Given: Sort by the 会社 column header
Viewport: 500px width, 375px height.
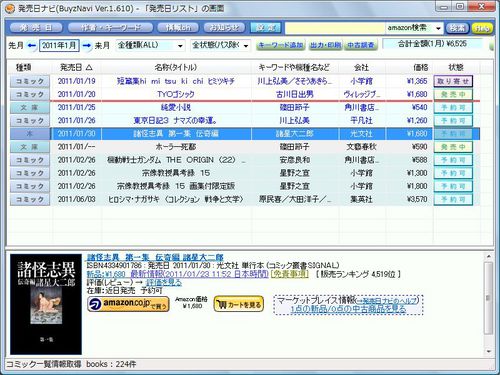Looking at the screenshot, I should [x=362, y=67].
